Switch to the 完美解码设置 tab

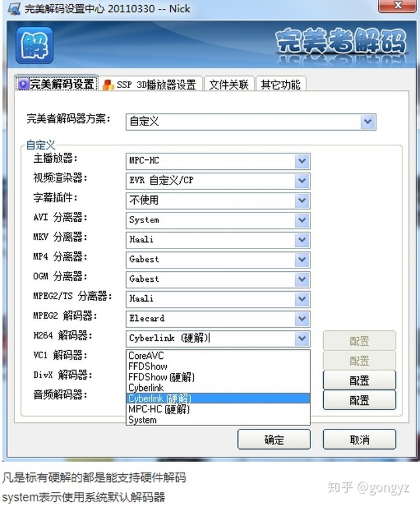(56, 84)
